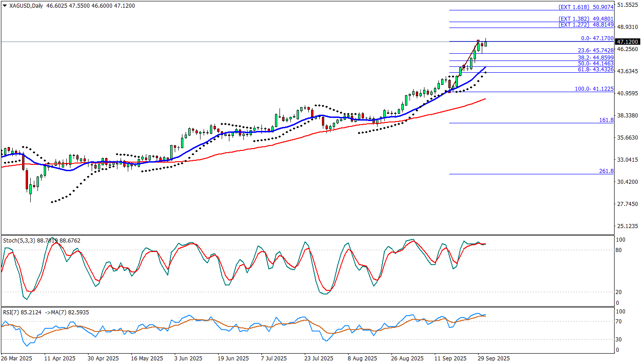Click the 7 Jul 2025 date on time axis

[x=274, y=358]
